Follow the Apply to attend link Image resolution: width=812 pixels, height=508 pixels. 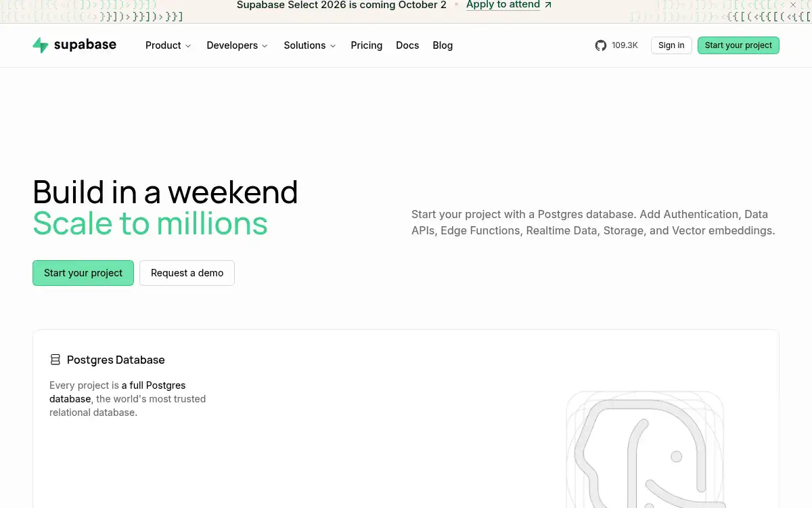click(x=503, y=5)
